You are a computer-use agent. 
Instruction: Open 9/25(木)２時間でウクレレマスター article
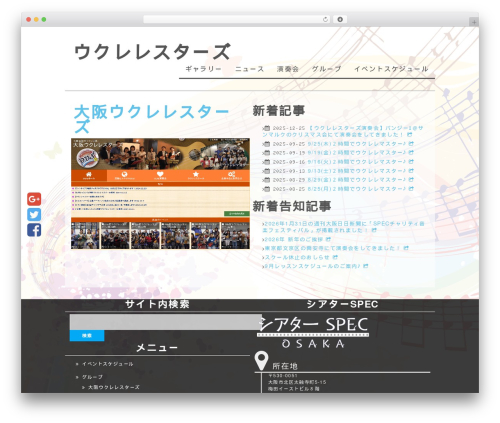click(x=357, y=144)
